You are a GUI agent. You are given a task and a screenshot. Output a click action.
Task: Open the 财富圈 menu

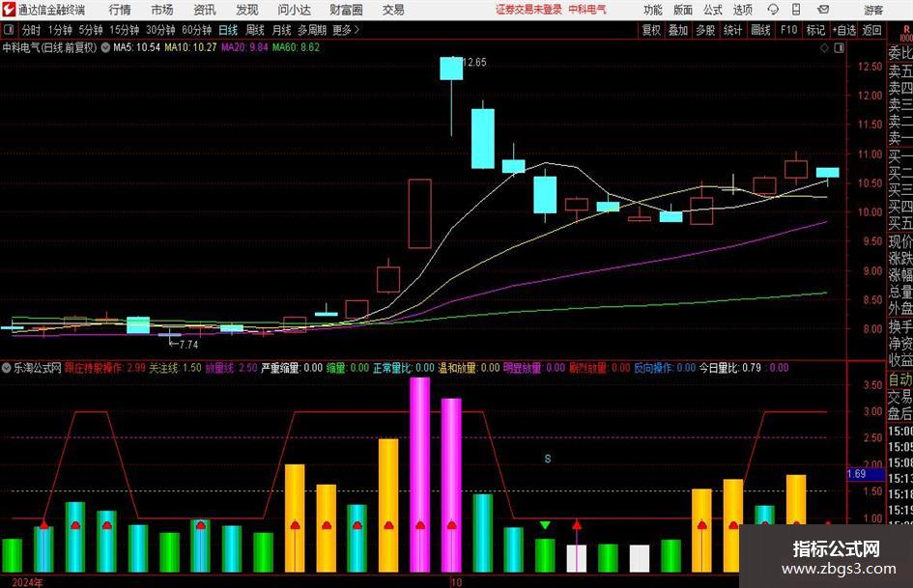click(x=346, y=10)
